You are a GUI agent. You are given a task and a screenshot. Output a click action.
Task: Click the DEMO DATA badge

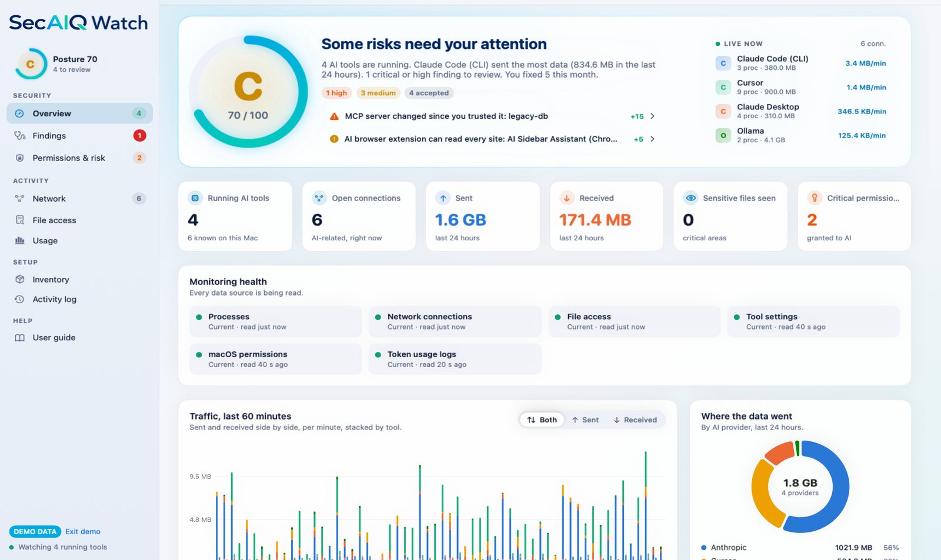[35, 532]
